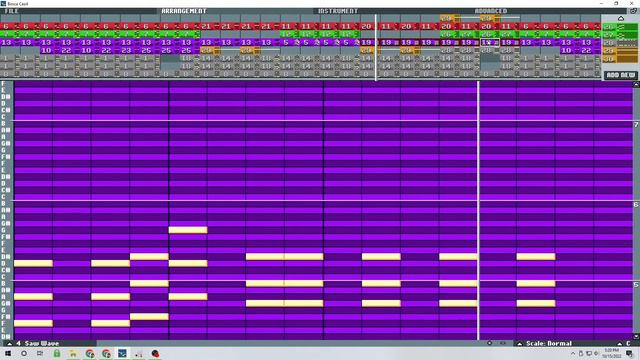Select pattern 27 in the pattern list sidebar
Viewport: 640px width, 360px height.
(620, 35)
